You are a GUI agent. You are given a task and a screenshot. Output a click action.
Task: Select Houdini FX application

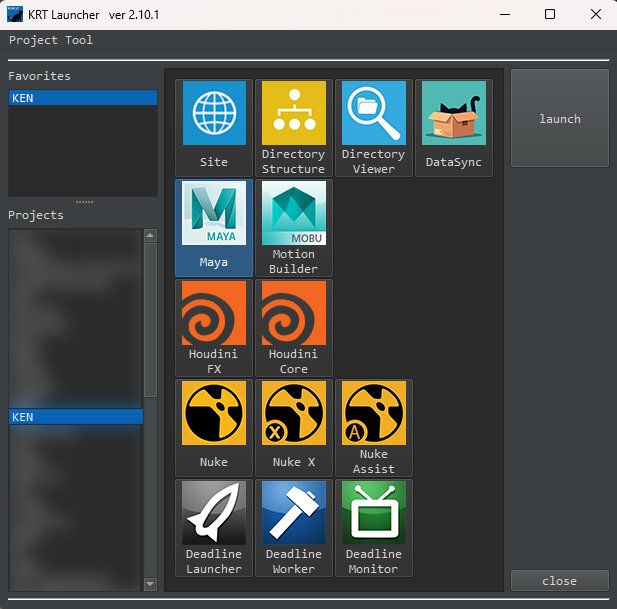214,328
